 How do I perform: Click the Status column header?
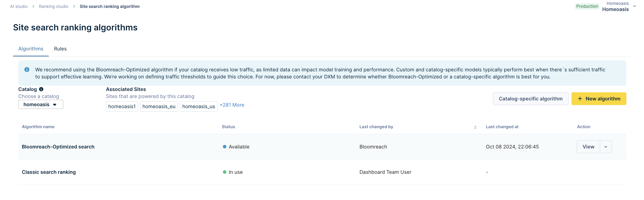(228, 127)
